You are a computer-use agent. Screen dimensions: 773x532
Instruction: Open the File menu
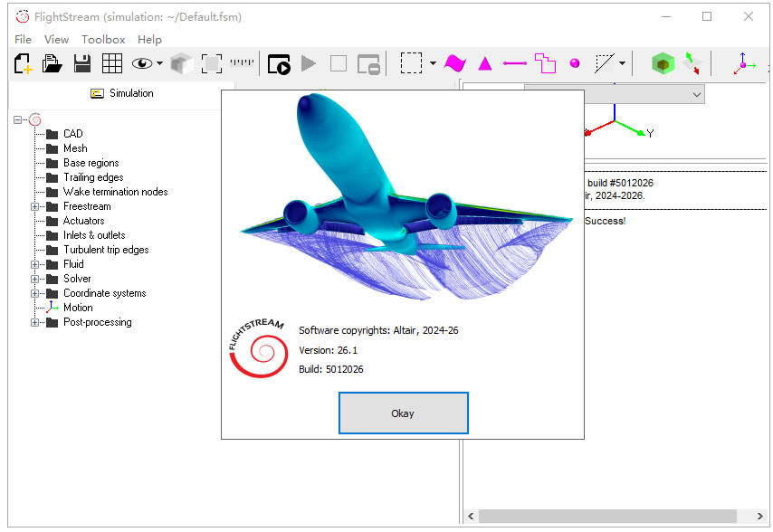(x=24, y=40)
